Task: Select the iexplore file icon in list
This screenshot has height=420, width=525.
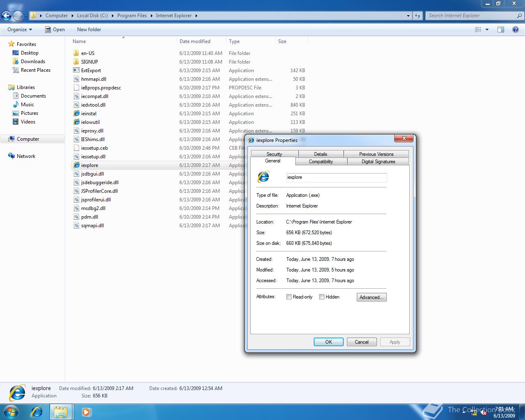Action: pyautogui.click(x=76, y=165)
